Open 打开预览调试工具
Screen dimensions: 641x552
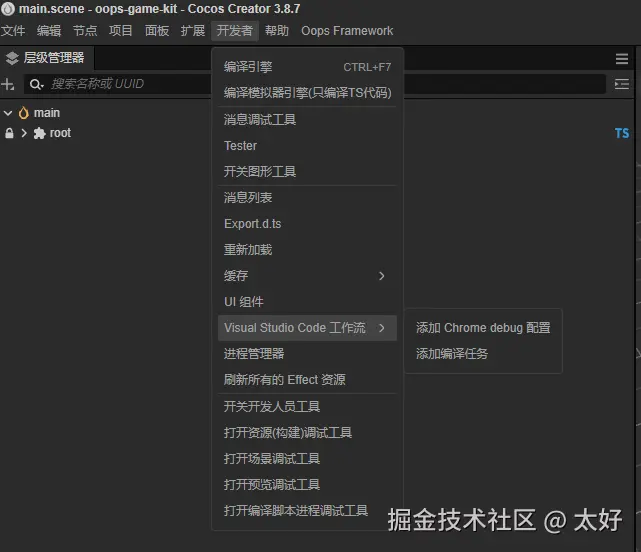307,485
